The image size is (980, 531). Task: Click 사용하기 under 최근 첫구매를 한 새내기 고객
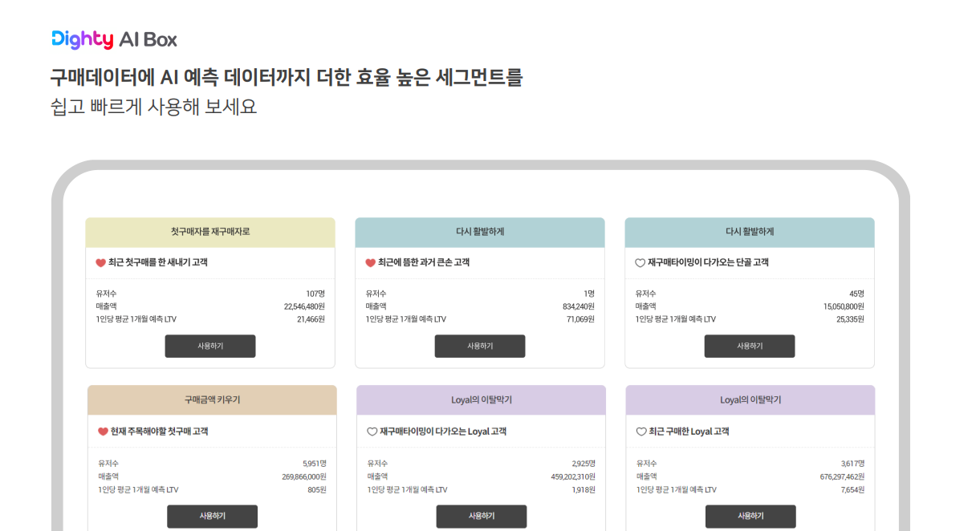click(210, 347)
